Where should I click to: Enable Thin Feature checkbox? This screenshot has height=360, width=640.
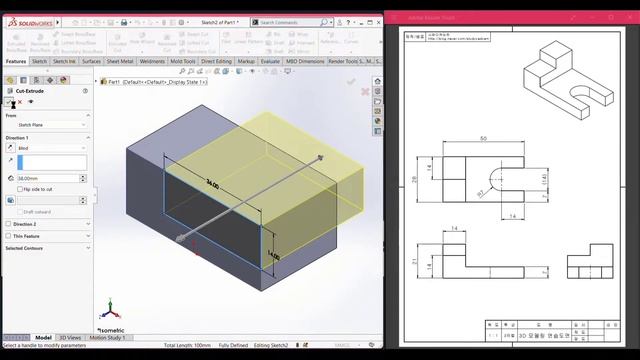click(8, 236)
